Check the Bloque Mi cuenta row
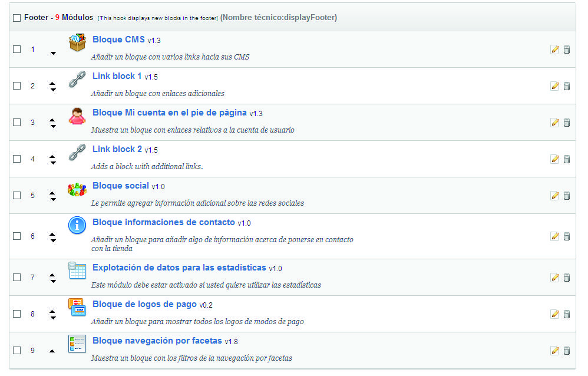This screenshot has width=588, height=376. (17, 123)
